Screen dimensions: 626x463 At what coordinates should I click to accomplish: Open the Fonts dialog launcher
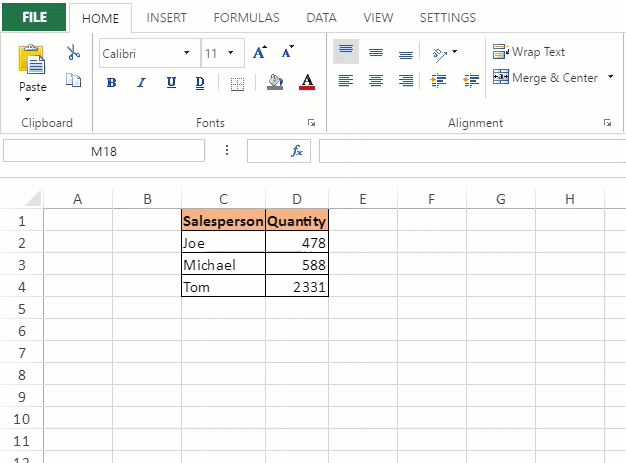pyautogui.click(x=311, y=123)
